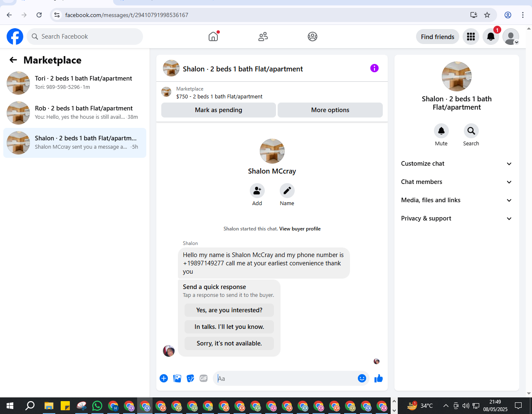Add people to the chat
Viewport: 532px width, 414px height.
pos(257,191)
